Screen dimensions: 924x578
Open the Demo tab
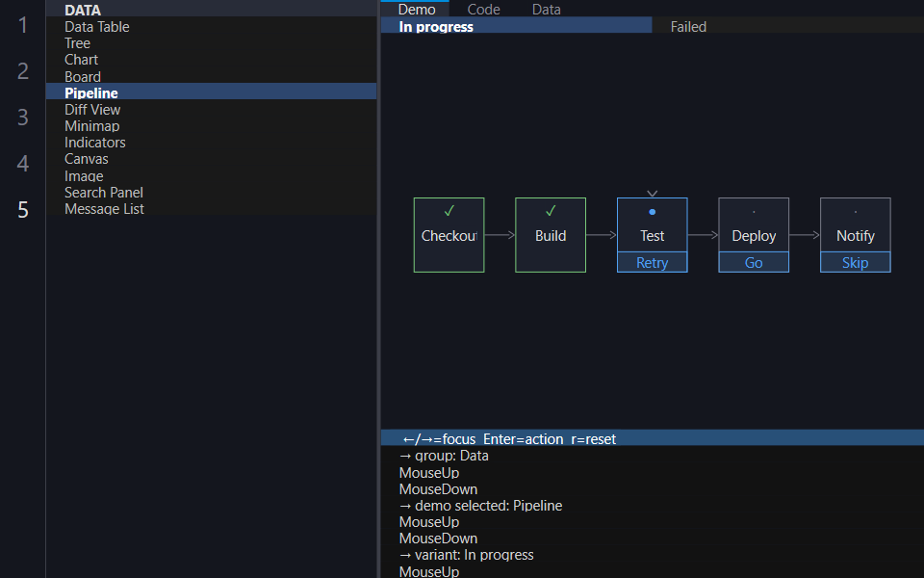point(417,9)
